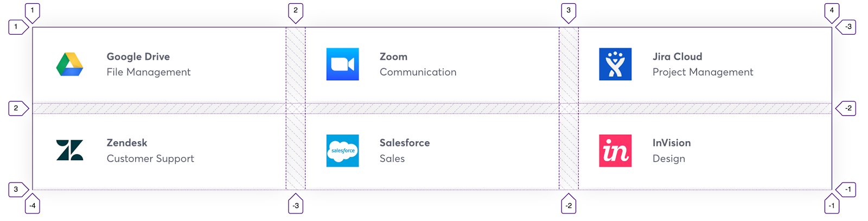The height and width of the screenshot is (221, 868).
Task: Click the Google Drive logo icon
Action: (x=69, y=64)
